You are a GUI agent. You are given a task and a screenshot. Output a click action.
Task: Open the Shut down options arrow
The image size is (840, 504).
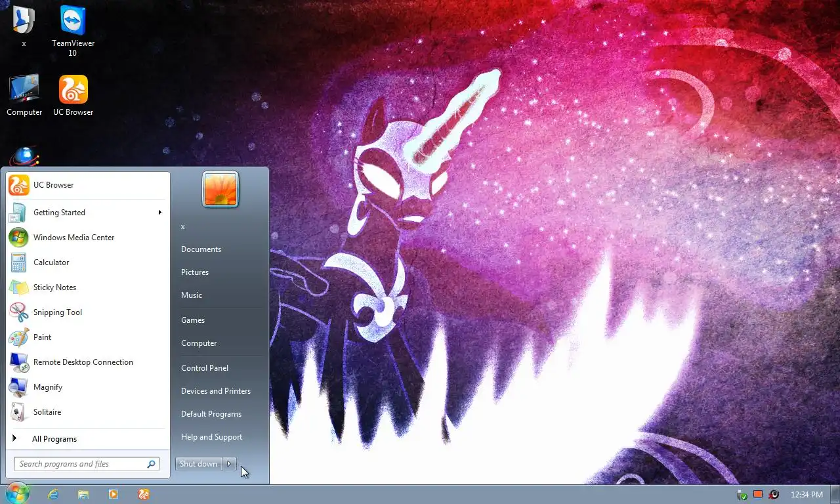point(229,464)
